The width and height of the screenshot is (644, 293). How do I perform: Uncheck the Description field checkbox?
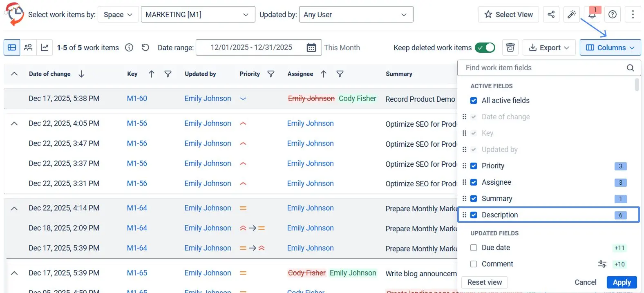(x=474, y=215)
